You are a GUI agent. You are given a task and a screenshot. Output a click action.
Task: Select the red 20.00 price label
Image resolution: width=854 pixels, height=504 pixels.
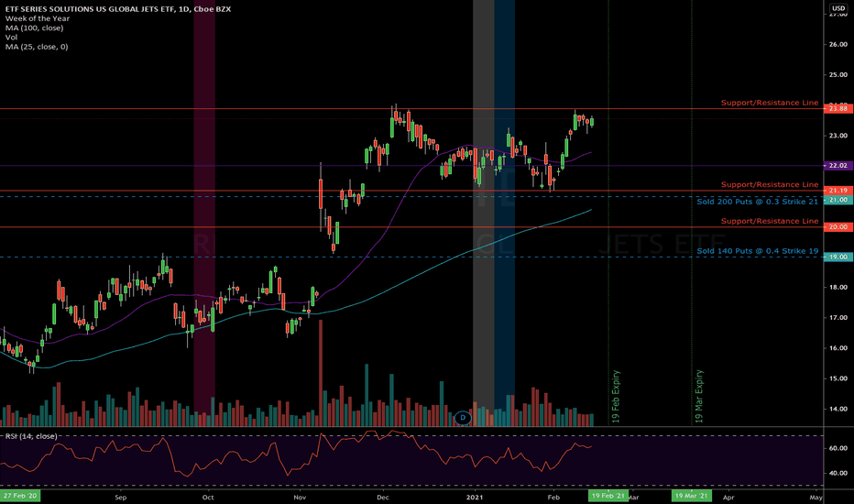838,226
